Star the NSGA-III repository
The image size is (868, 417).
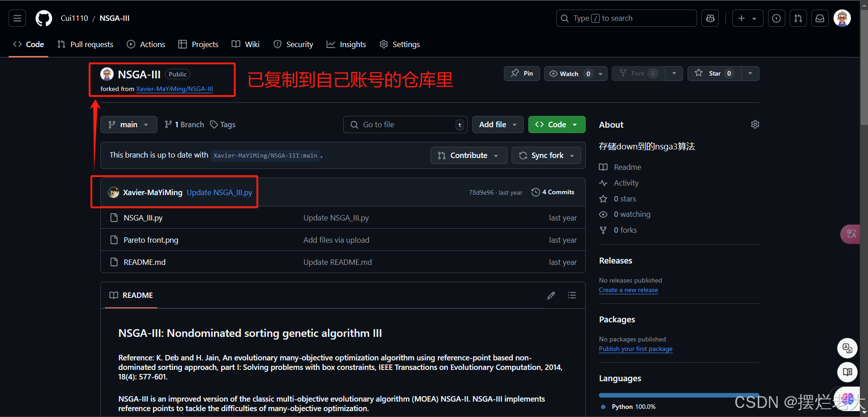[714, 73]
